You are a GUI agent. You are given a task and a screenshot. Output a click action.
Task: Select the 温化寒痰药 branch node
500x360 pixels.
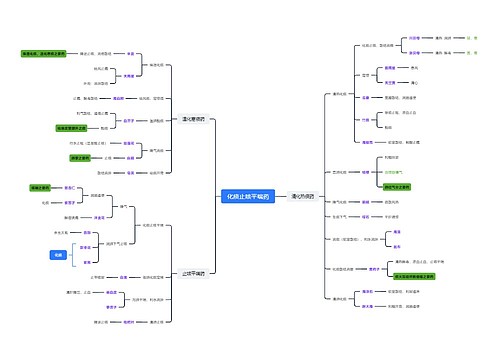coord(193,119)
